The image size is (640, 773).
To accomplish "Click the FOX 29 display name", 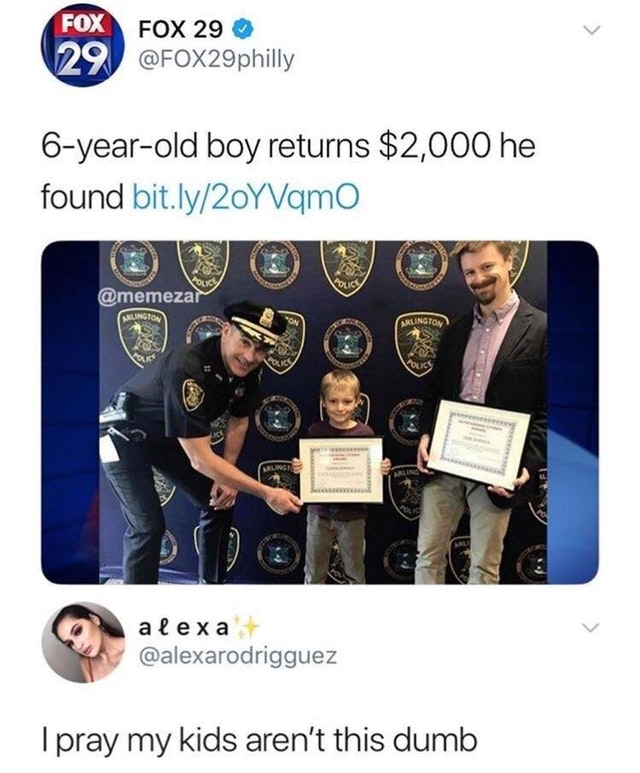I will point(181,32).
